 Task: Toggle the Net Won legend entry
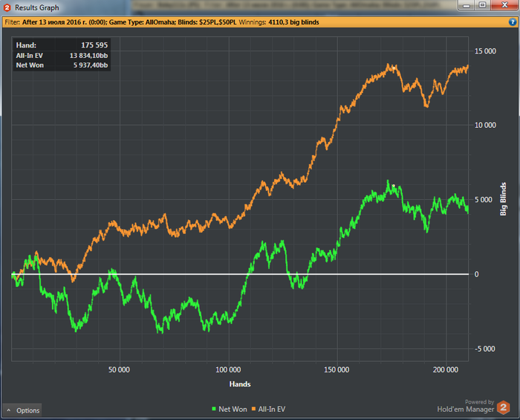pyautogui.click(x=230, y=410)
